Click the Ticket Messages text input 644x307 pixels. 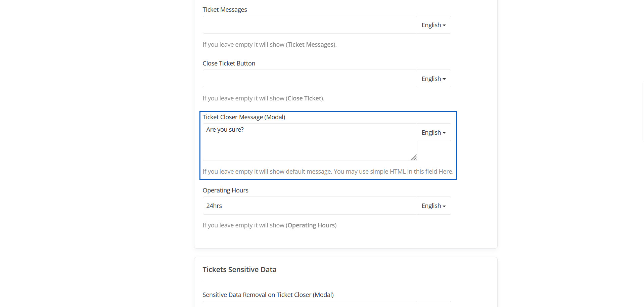tap(310, 25)
